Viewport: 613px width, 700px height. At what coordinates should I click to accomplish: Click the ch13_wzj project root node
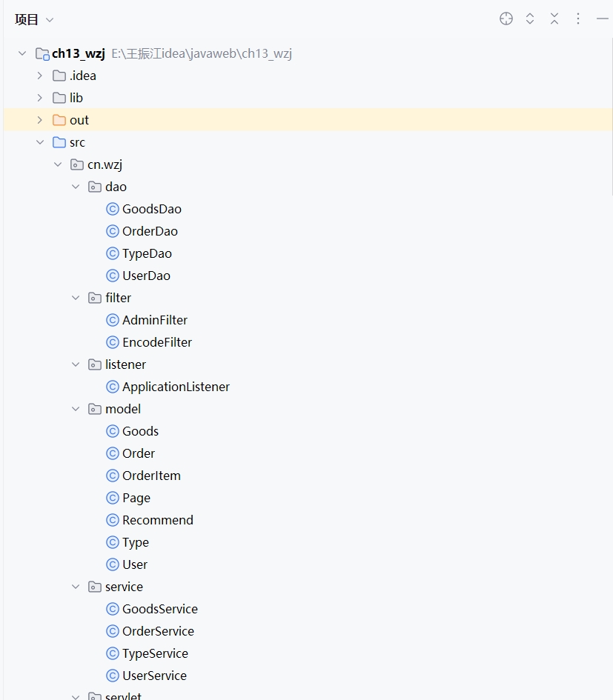point(78,53)
